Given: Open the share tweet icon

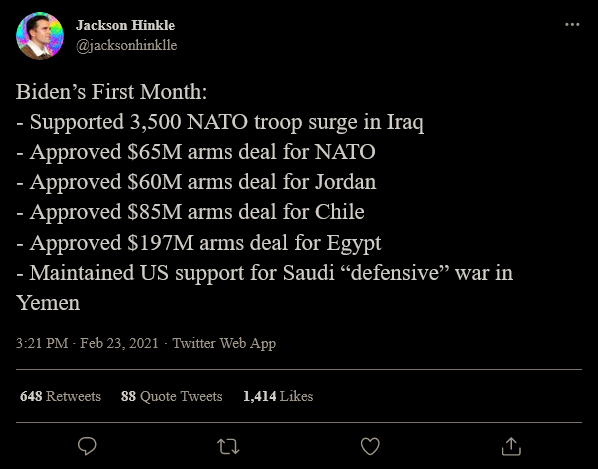Looking at the screenshot, I should (511, 446).
